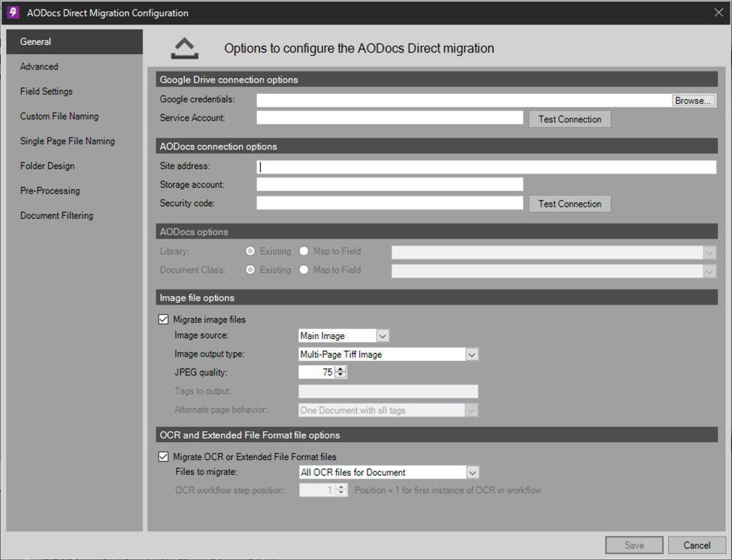732x560 pixels.
Task: Click into the Service Account field
Action: click(390, 118)
